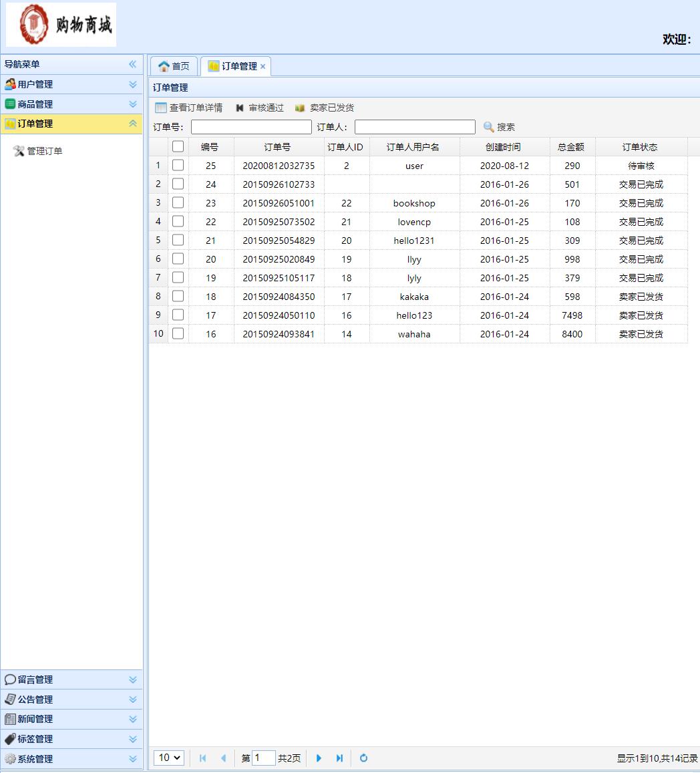Open 管理订单 in the sidebar
This screenshot has width=700, height=773.
coord(44,151)
